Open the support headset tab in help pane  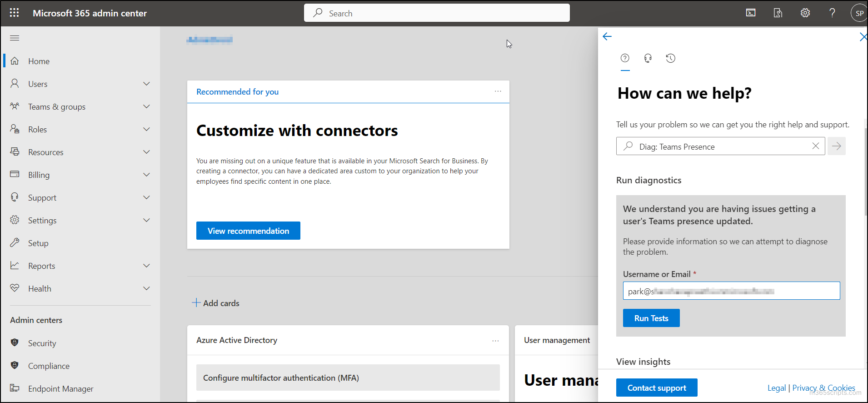pos(648,58)
